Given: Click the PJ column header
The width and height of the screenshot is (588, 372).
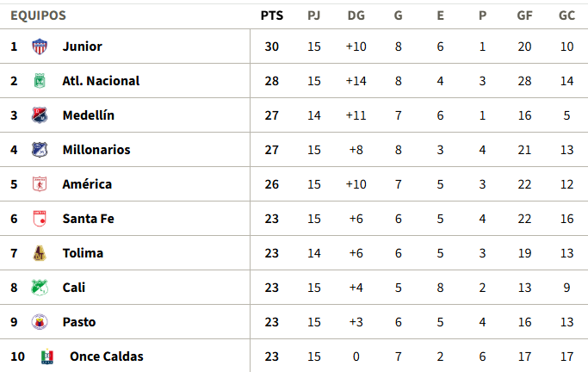Looking at the screenshot, I should tap(314, 15).
